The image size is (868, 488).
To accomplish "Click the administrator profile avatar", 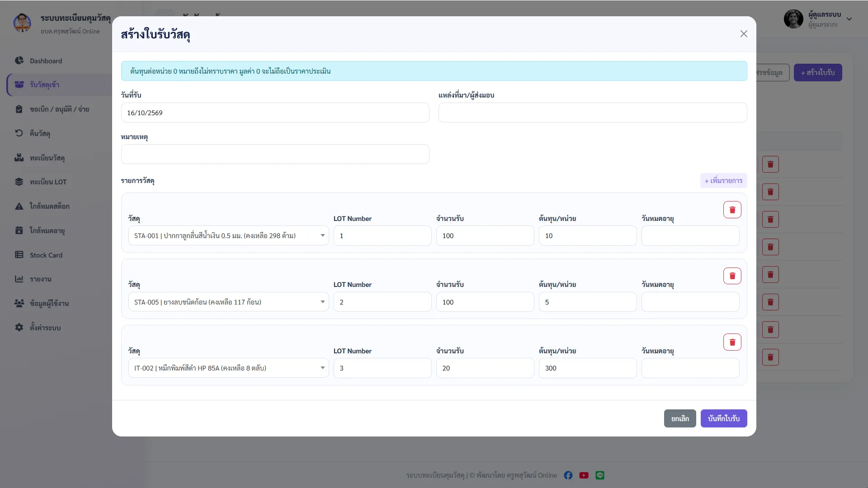I will [x=793, y=19].
